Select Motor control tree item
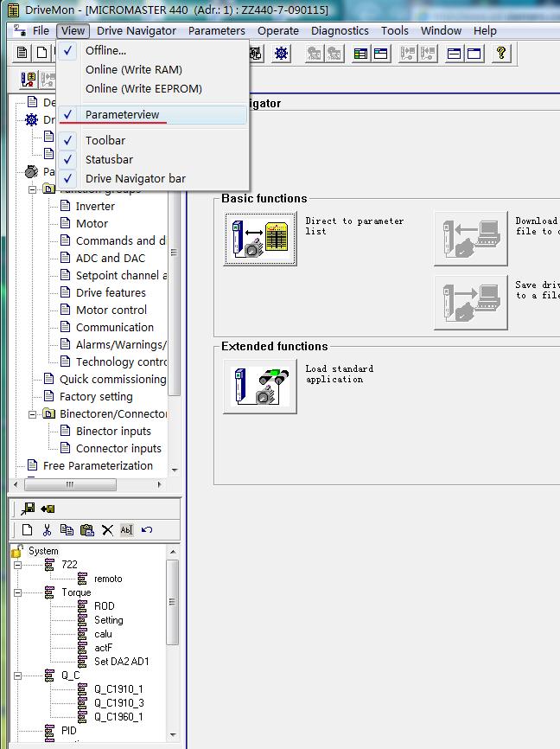Image resolution: width=560 pixels, height=749 pixels. (111, 310)
